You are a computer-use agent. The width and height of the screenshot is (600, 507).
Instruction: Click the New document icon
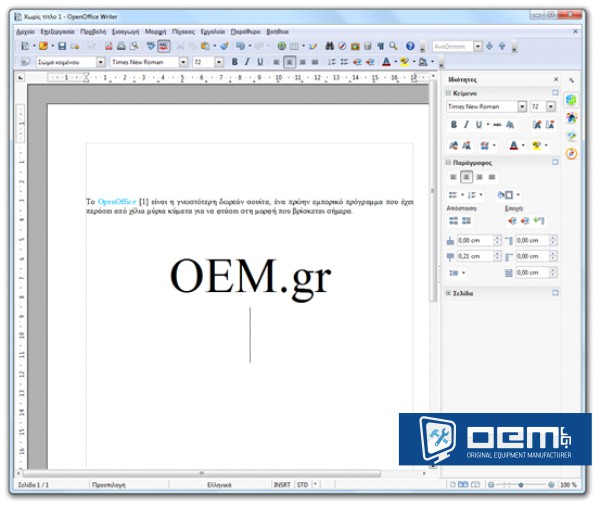(25, 46)
